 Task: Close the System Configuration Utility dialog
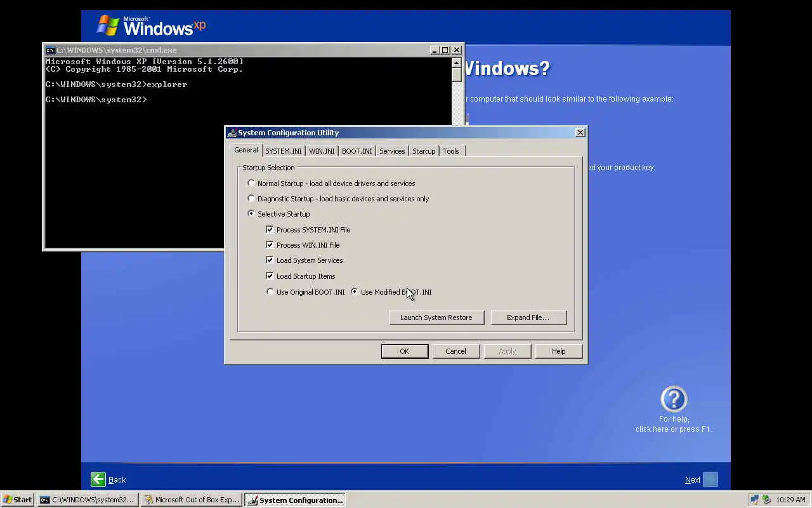pyautogui.click(x=580, y=133)
